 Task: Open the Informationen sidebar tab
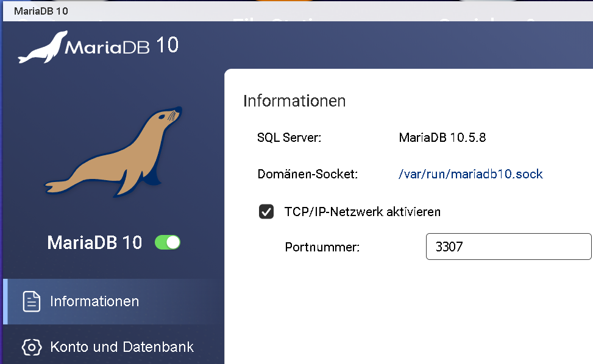click(113, 301)
